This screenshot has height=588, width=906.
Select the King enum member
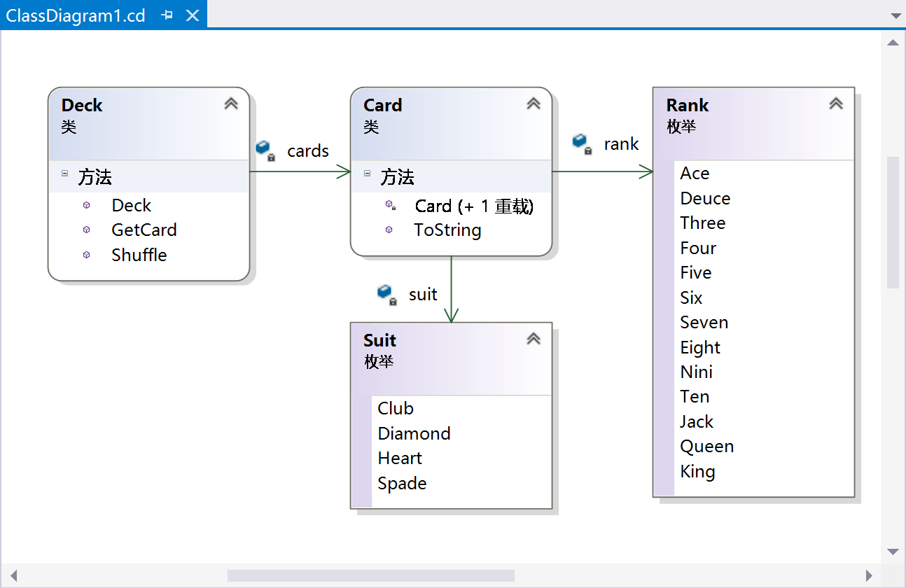coord(697,471)
